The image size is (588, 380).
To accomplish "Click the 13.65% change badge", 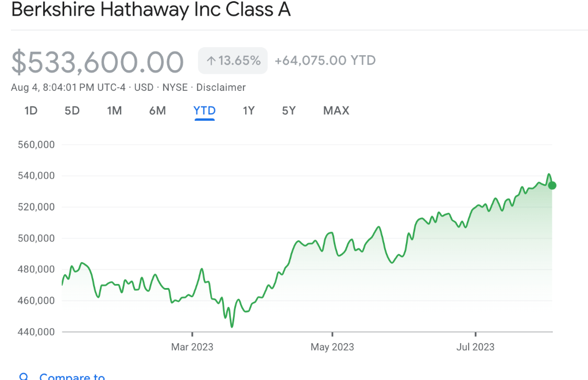I will 233,60.
